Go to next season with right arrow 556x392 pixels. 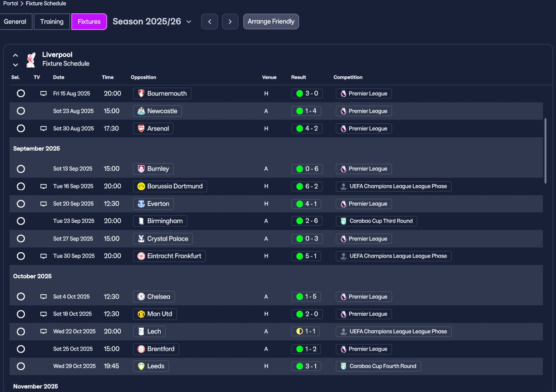coord(230,22)
